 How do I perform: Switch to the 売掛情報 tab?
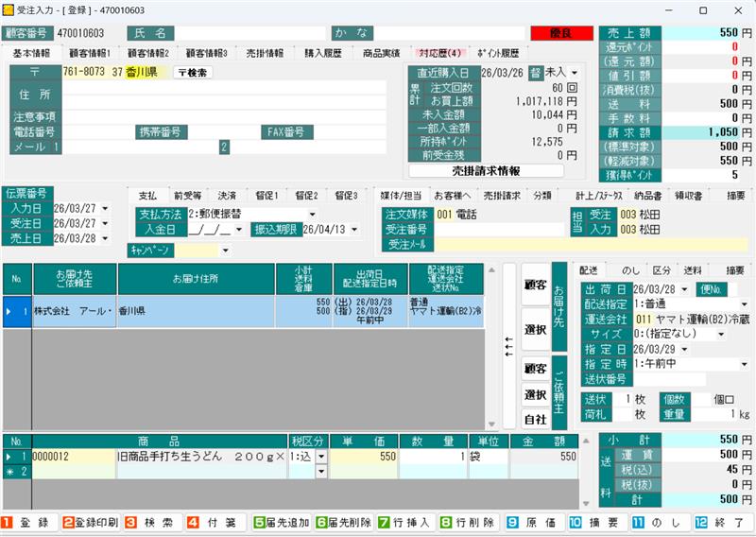click(265, 53)
